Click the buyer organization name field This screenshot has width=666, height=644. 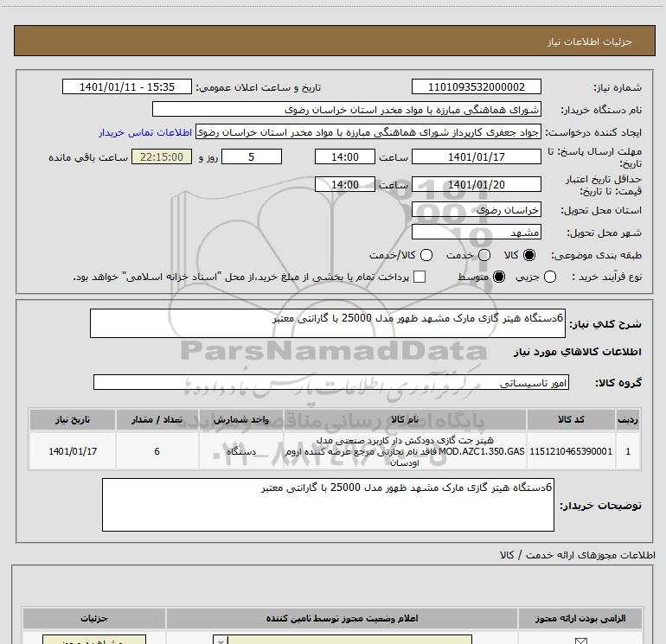(347, 110)
